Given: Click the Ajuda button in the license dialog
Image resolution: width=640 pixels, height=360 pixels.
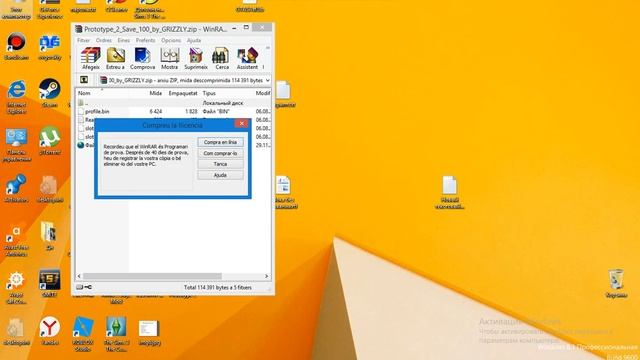Looking at the screenshot, I should [x=220, y=175].
